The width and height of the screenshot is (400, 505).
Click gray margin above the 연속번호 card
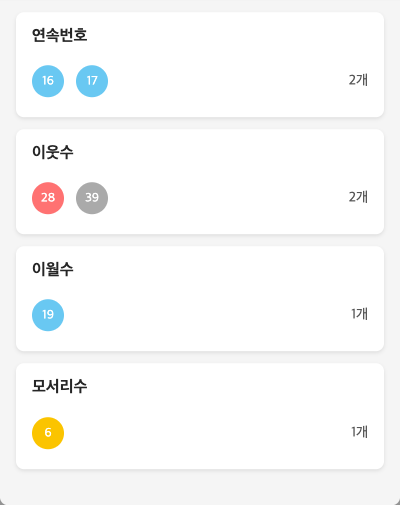click(200, 6)
